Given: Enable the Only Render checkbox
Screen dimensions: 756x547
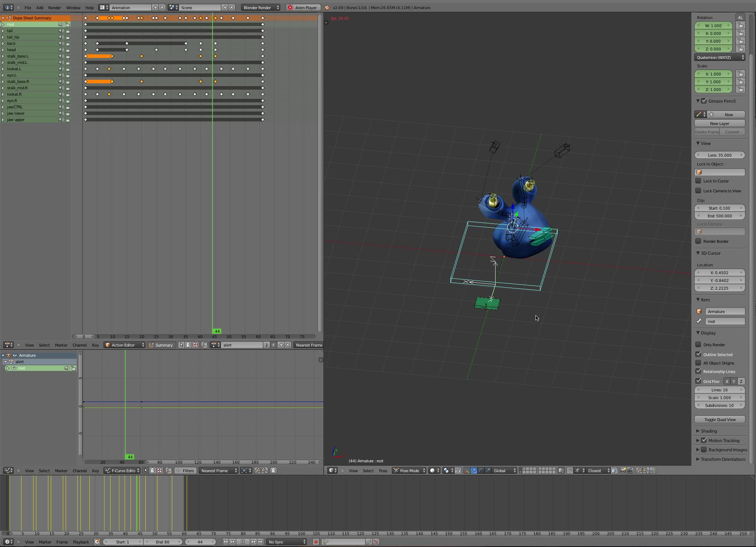Looking at the screenshot, I should 698,344.
